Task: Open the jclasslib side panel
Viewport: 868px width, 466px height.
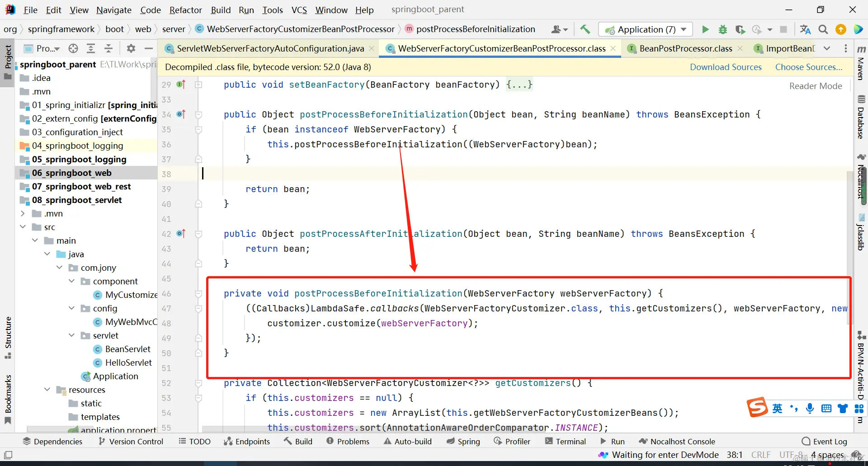Action: [861, 233]
